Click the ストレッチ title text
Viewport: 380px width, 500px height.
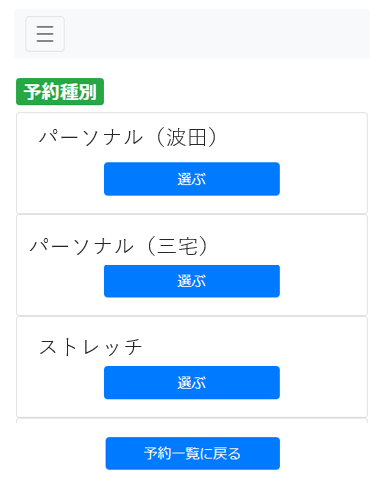tap(91, 347)
